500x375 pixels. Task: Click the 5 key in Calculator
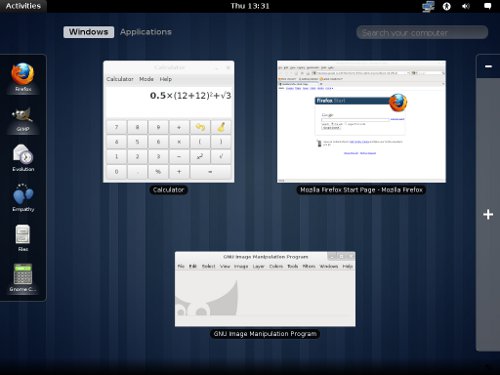pos(137,142)
